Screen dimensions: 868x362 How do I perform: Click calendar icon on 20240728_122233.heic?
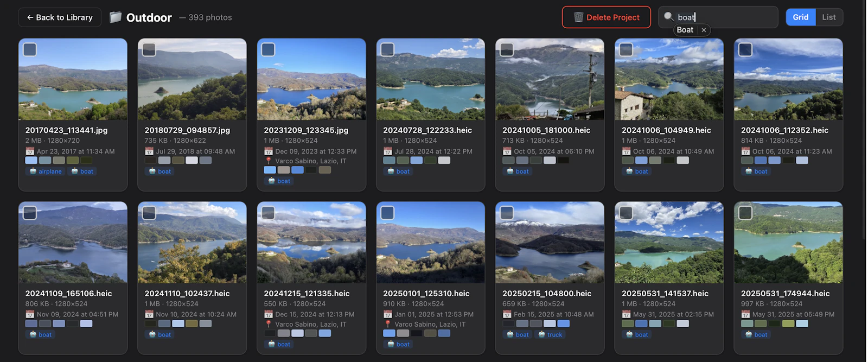tap(387, 151)
